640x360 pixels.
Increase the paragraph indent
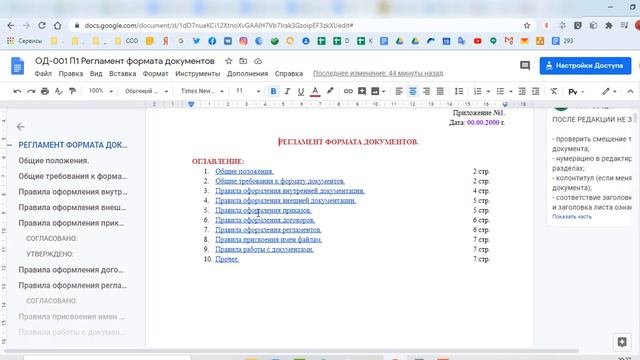[536, 91]
